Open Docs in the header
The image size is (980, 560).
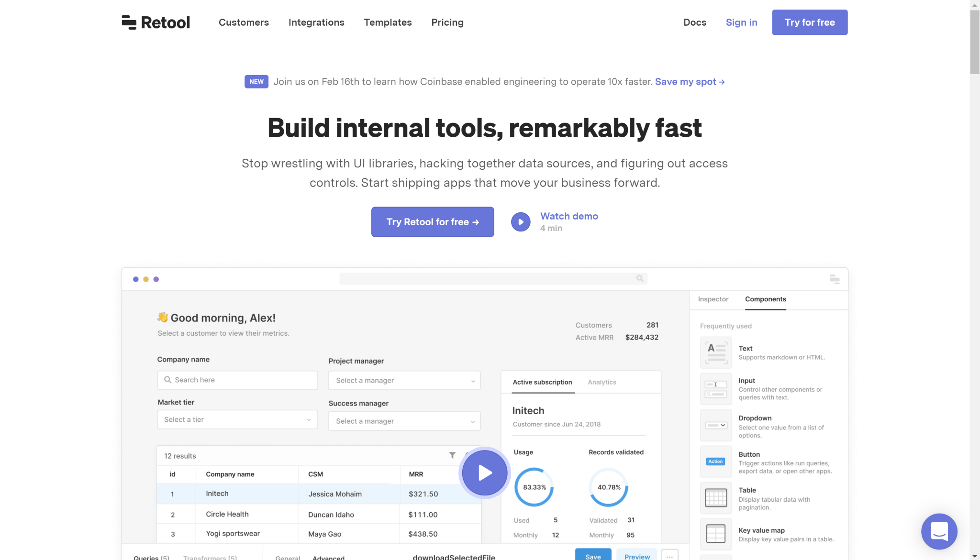click(695, 22)
